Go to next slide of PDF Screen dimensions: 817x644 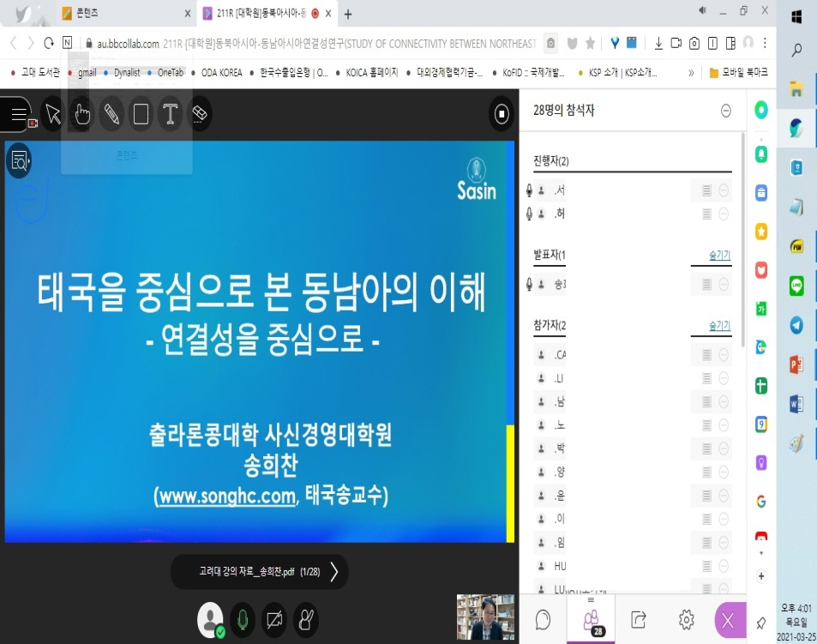point(334,572)
